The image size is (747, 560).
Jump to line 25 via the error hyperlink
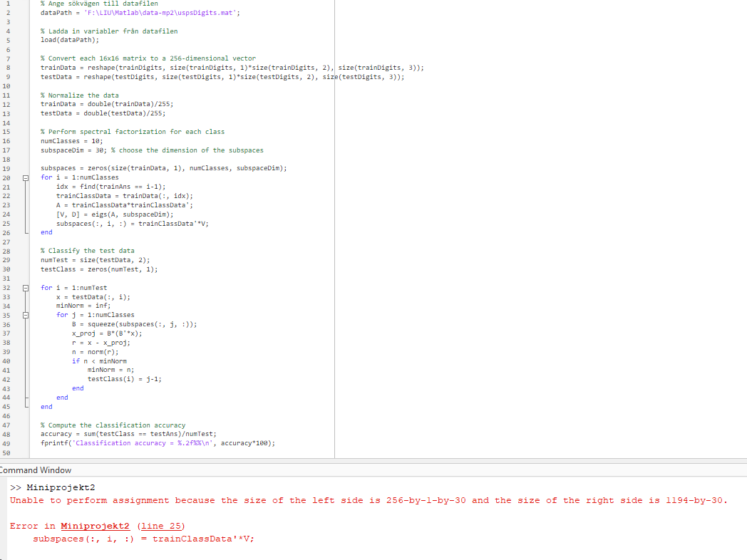click(163, 526)
